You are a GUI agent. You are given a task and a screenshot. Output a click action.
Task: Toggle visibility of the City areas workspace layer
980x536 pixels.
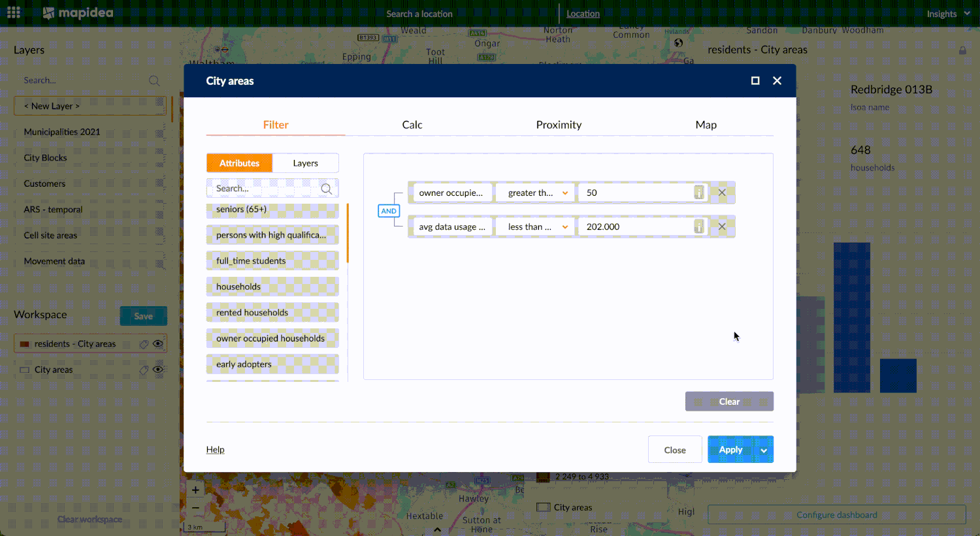[x=157, y=369]
